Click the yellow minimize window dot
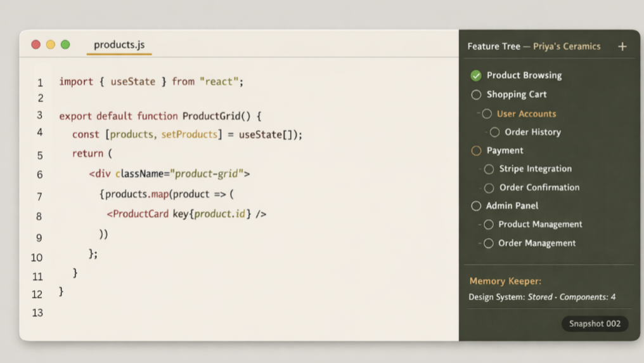The height and width of the screenshot is (363, 644). (51, 44)
